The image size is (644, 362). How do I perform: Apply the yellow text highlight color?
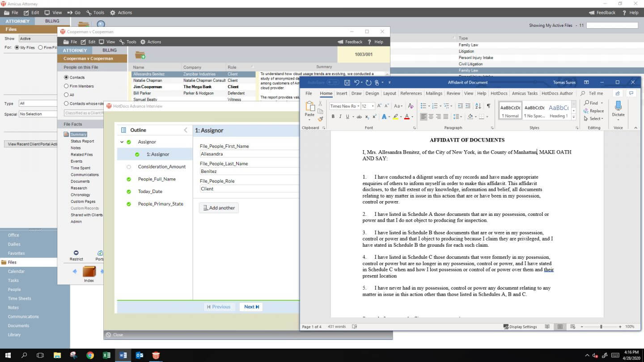(x=395, y=117)
